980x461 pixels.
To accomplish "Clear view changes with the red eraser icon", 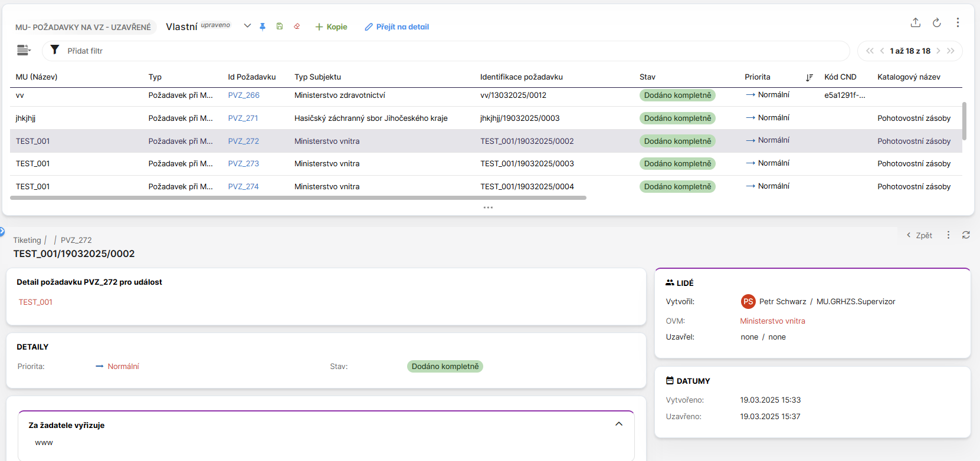I will [x=297, y=27].
